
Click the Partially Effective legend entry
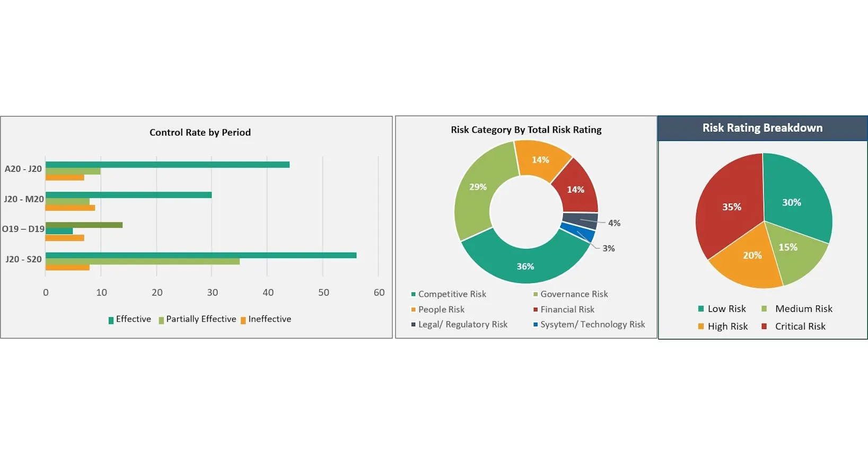197,319
